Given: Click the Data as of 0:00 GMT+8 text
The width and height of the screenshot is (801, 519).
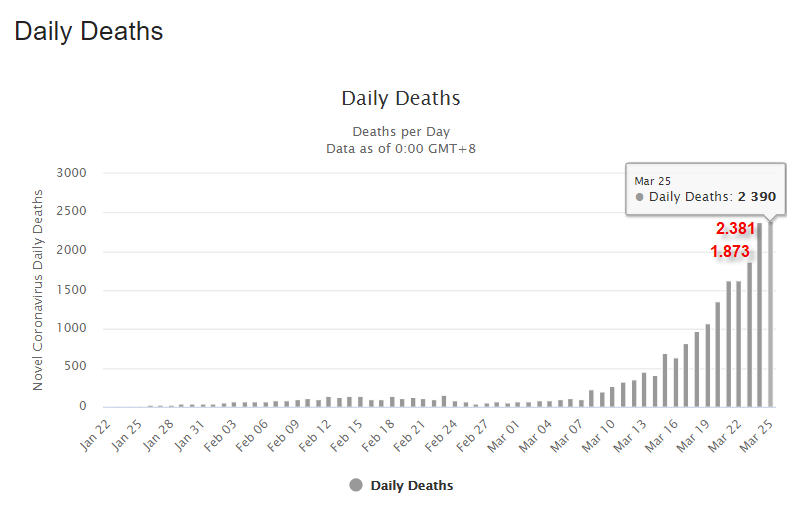Looking at the screenshot, I should pos(400,148).
